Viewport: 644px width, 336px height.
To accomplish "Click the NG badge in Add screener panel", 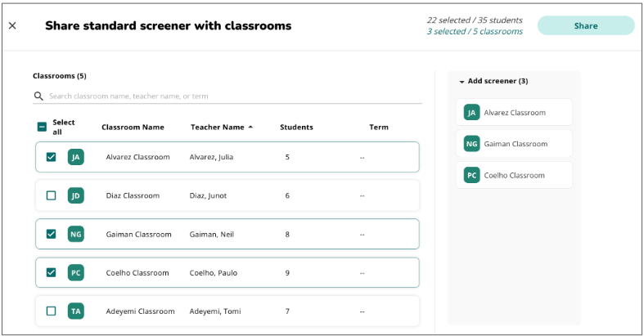I will pyautogui.click(x=471, y=144).
